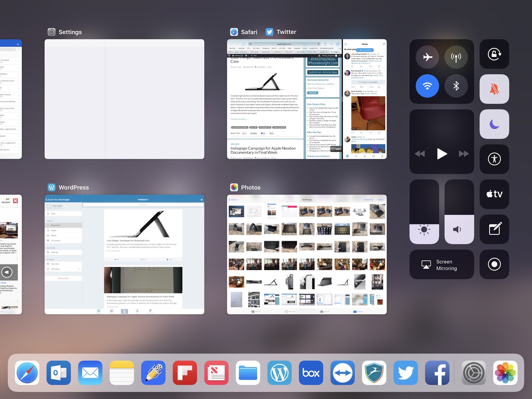Image resolution: width=532 pixels, height=399 pixels.
Task: Launch the Box app from the dock
Action: pos(311,373)
